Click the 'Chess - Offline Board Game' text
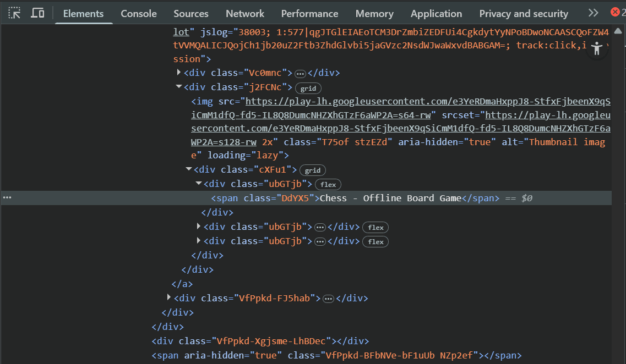Viewport: 626px width, 364px height. (x=390, y=198)
